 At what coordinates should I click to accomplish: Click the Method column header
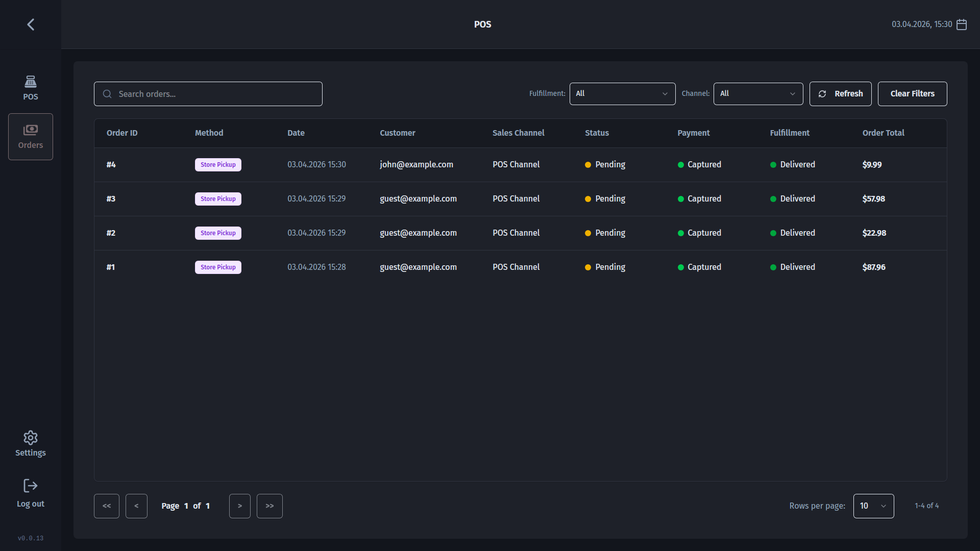209,133
